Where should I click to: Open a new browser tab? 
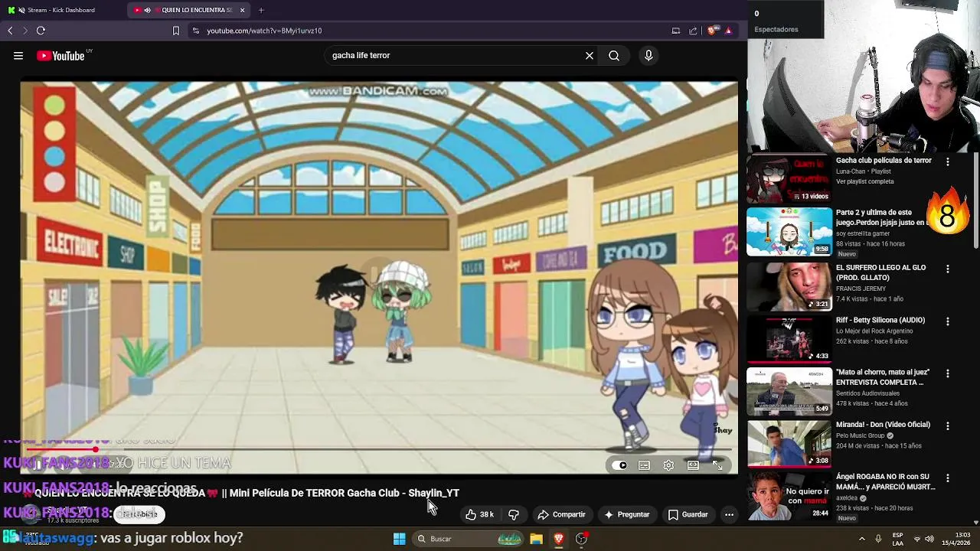click(261, 10)
